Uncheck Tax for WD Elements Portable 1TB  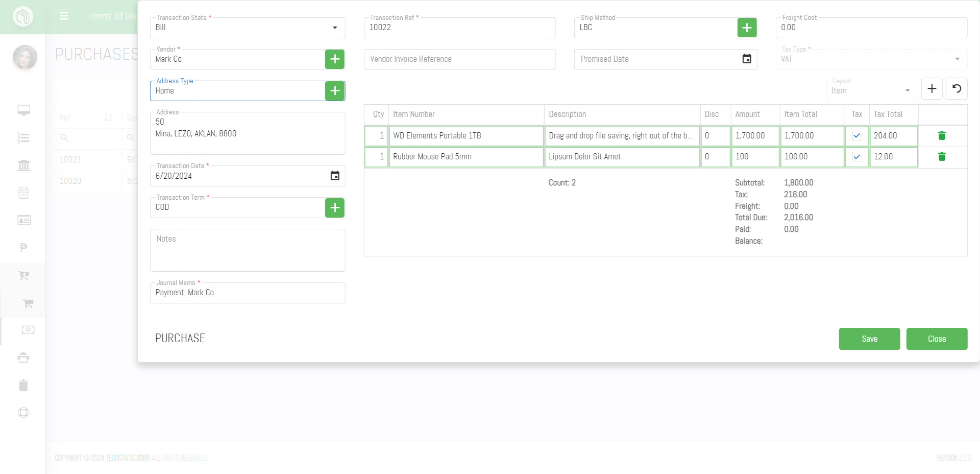tap(857, 136)
